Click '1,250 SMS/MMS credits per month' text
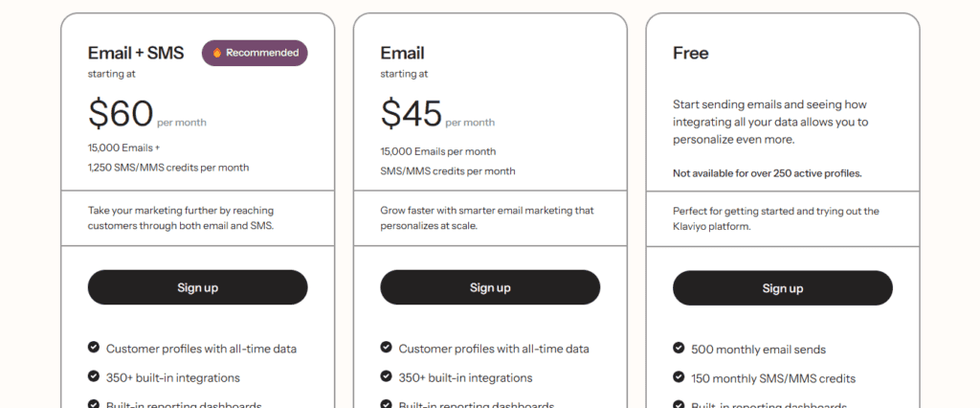The image size is (980, 408). tap(168, 168)
